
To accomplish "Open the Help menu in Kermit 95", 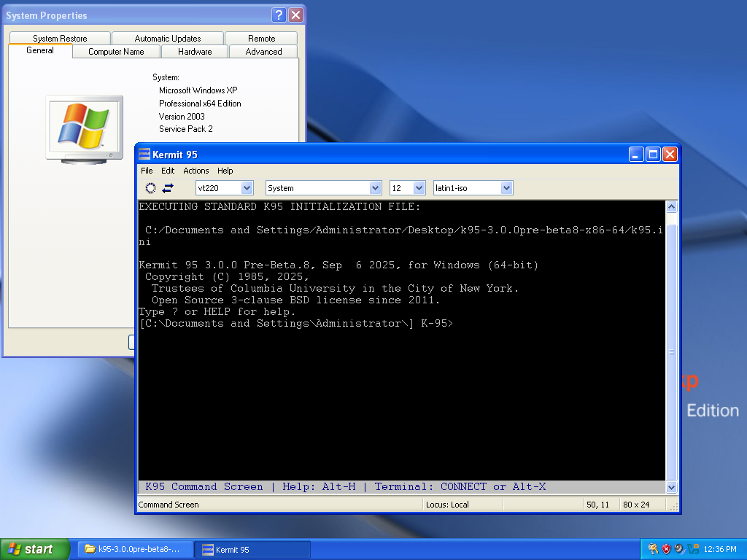I will [x=225, y=171].
